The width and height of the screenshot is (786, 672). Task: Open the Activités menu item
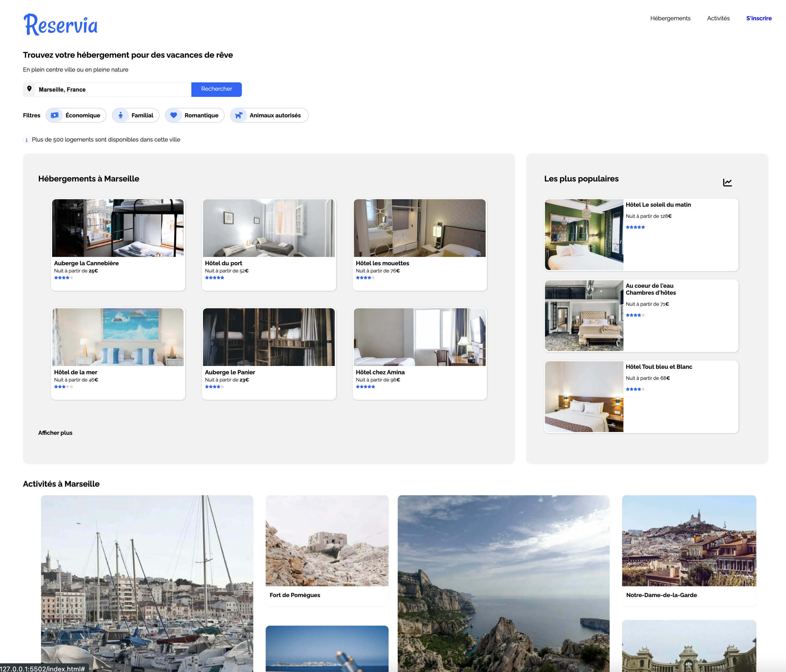[x=718, y=18]
